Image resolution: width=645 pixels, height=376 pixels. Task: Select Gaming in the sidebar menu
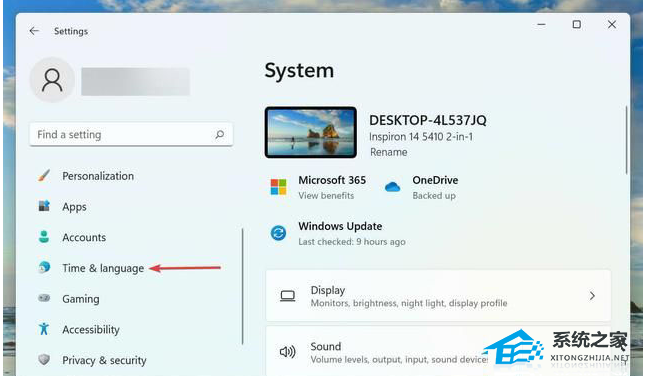pos(81,299)
